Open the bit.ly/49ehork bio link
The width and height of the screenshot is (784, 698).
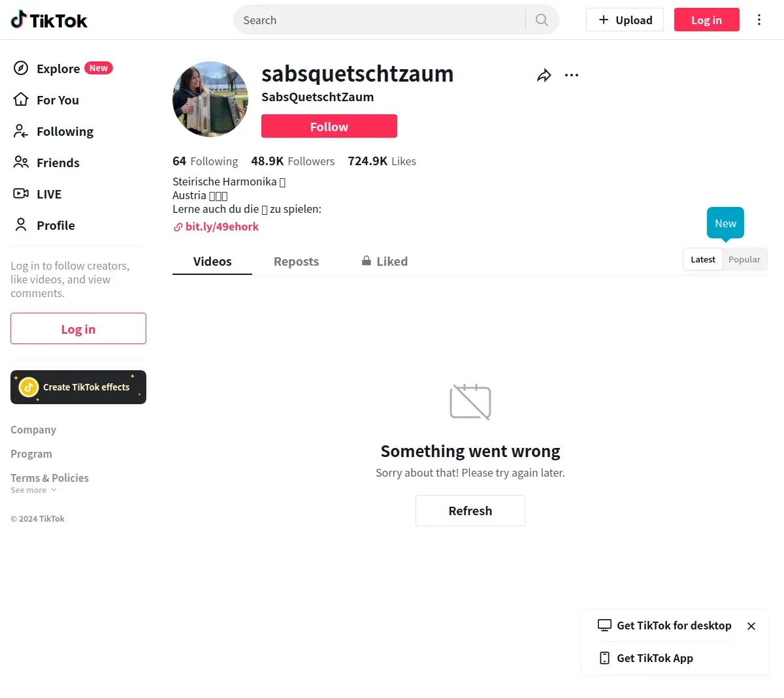(x=221, y=227)
